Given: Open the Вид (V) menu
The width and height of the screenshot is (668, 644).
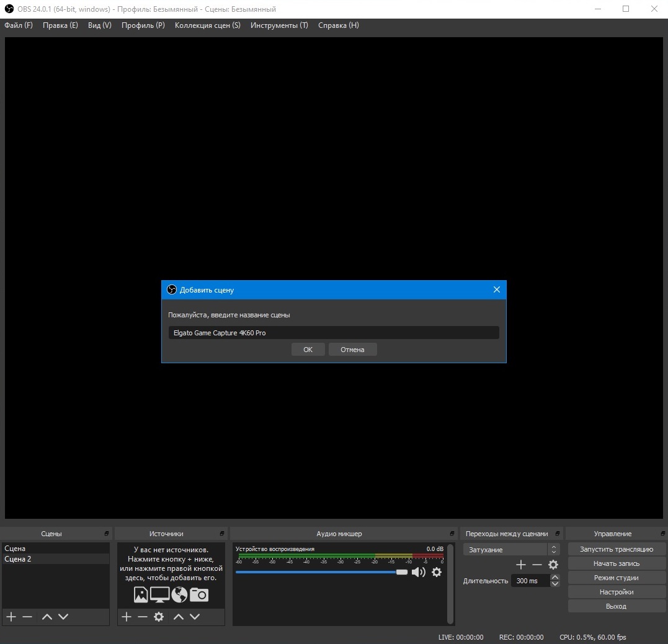Looking at the screenshot, I should click(x=100, y=25).
